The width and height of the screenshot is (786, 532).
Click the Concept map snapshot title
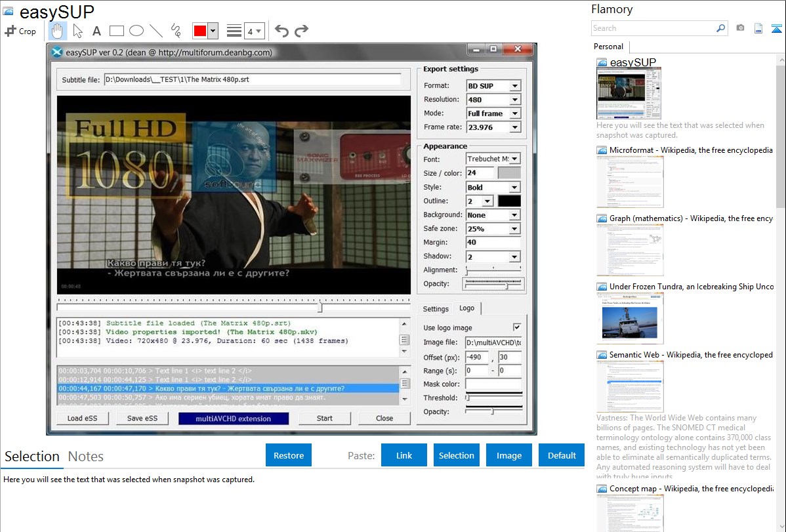tap(691, 489)
